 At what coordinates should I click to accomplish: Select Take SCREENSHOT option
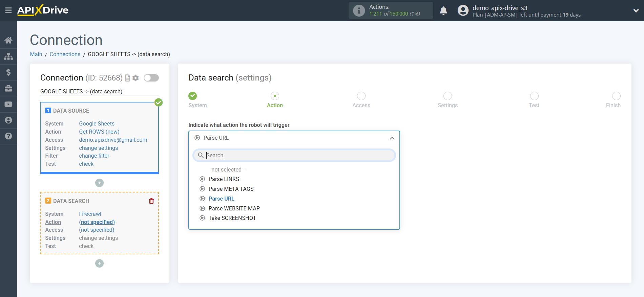232,218
